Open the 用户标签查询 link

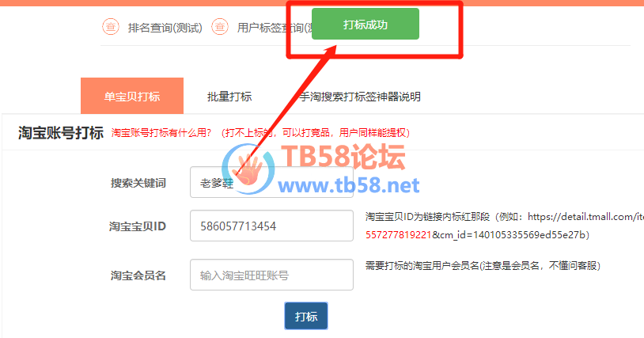[275, 28]
